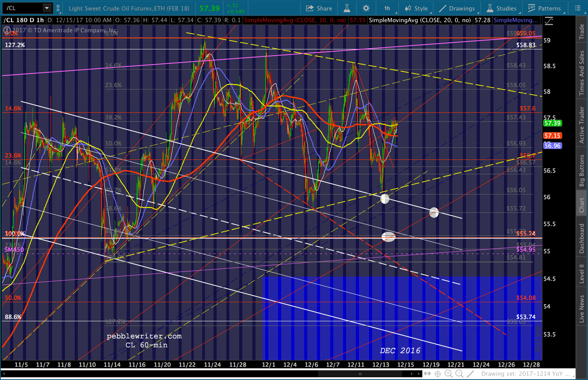588x380 pixels.
Task: Click the $54.95 magenta level label
Action: coord(526,250)
